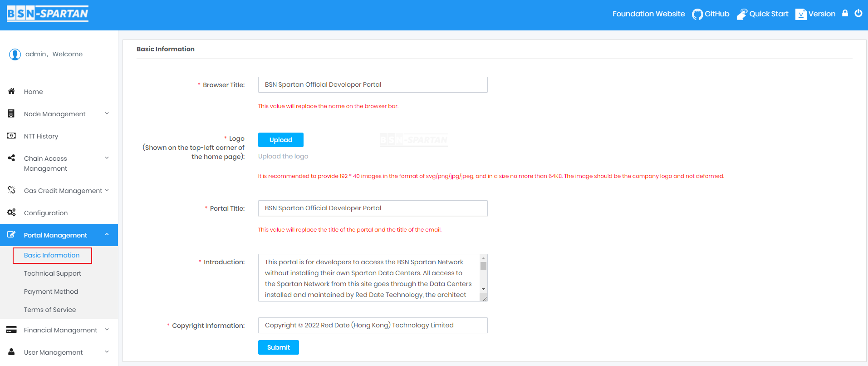This screenshot has height=366, width=868.
Task: Click the admin user avatar icon
Action: 15,54
